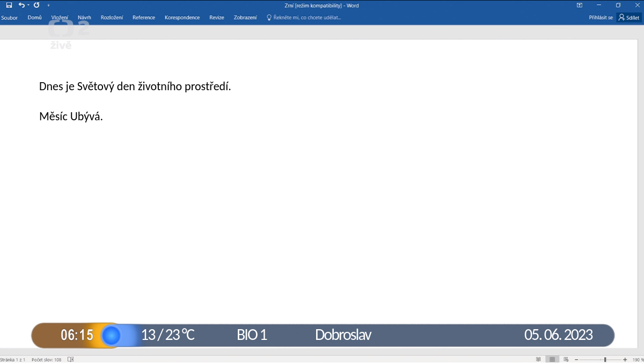Click the 'Řekněte mi, co chcete udělat' search box
The height and width of the screenshot is (363, 644).
point(308,18)
